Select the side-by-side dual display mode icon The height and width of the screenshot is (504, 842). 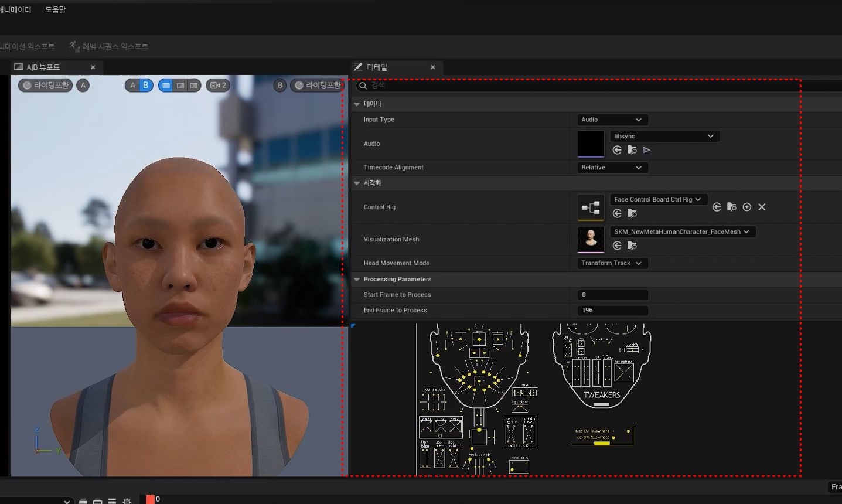[194, 86]
